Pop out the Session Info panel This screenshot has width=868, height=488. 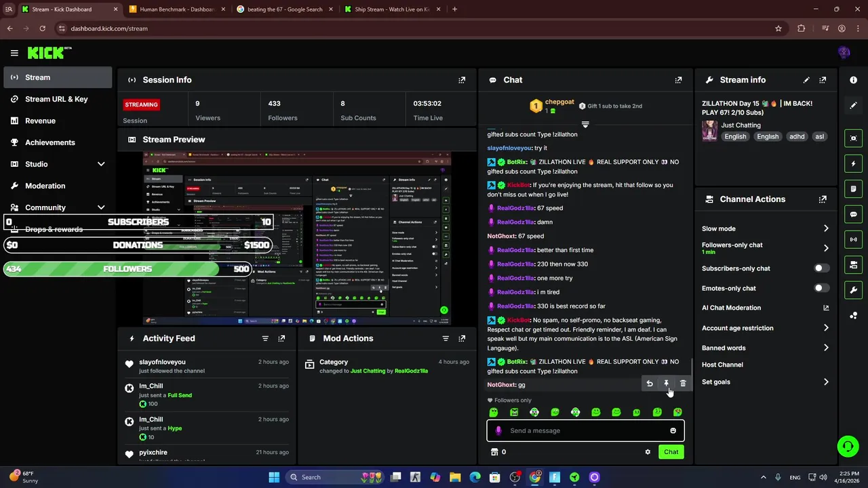pos(462,80)
